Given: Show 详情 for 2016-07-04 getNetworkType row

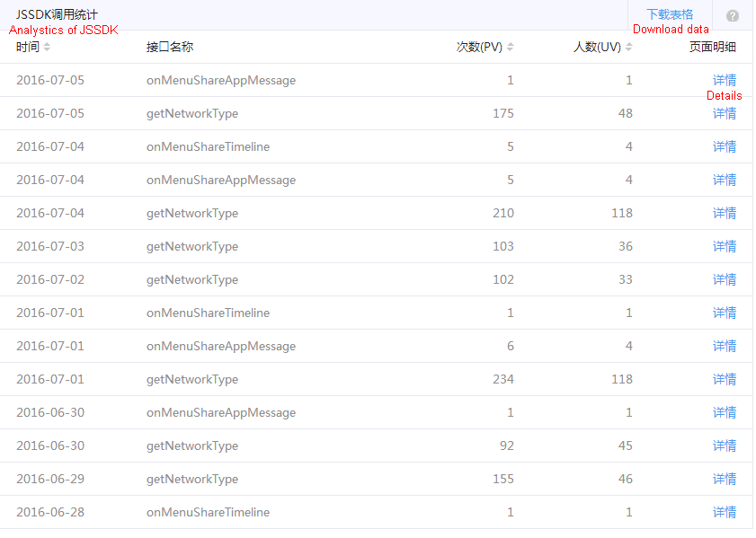Looking at the screenshot, I should pyautogui.click(x=725, y=213).
